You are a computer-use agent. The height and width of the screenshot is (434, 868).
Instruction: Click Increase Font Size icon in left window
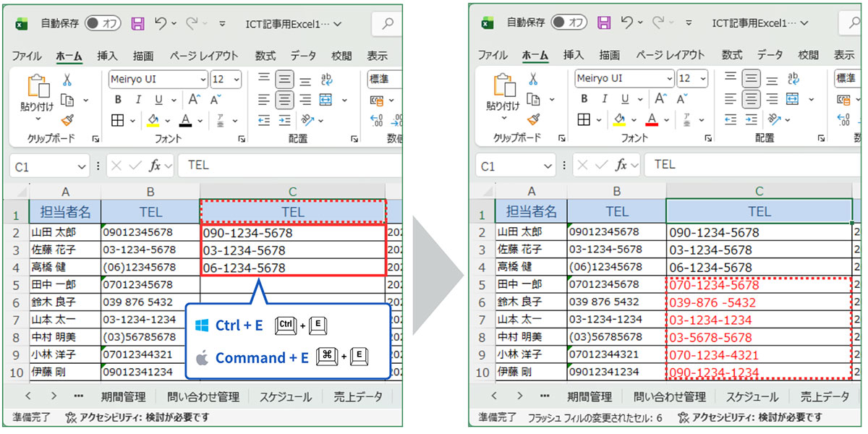[194, 100]
